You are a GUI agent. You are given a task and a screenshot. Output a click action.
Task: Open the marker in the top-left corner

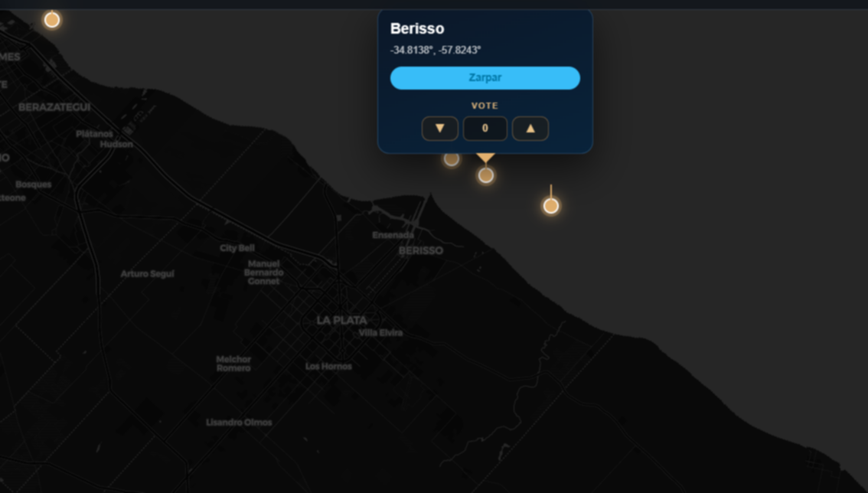click(x=51, y=20)
